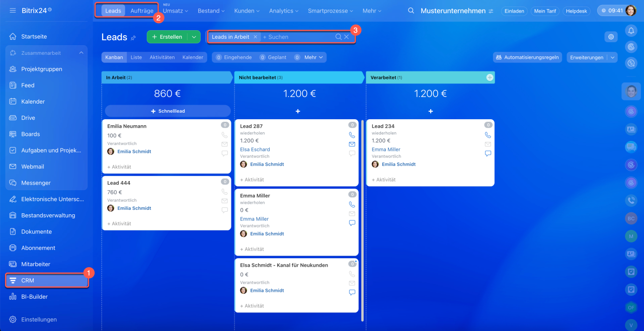Click the company name settings sliders icon
This screenshot has width=644, height=331.
coord(491,11)
